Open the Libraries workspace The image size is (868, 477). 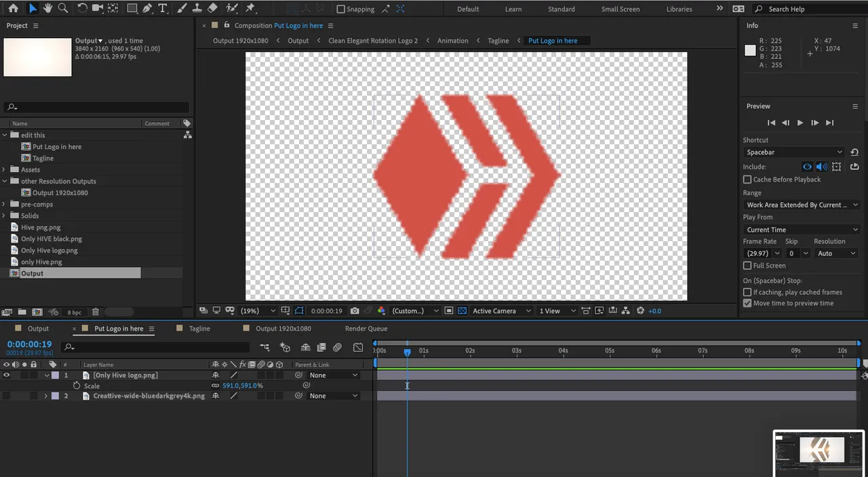[x=679, y=9]
